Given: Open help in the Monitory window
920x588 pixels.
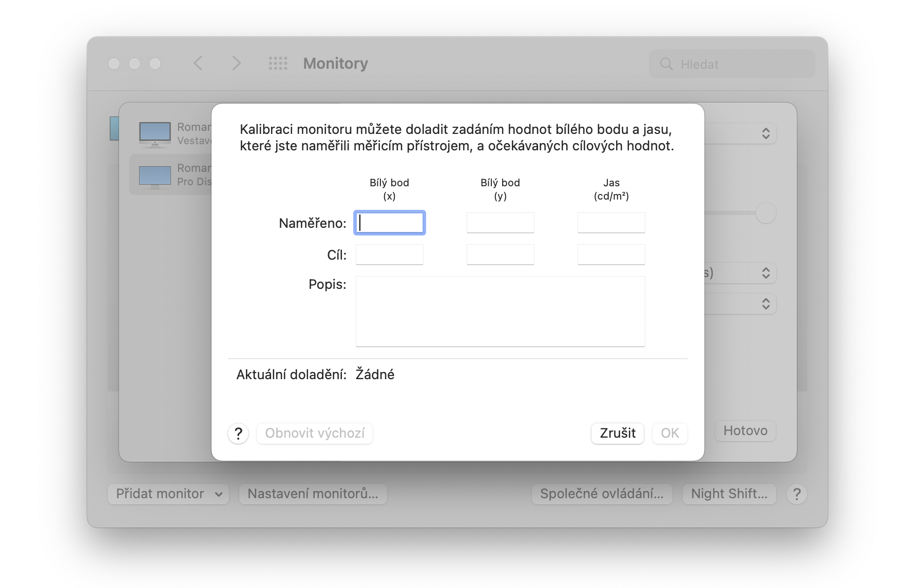Looking at the screenshot, I should (797, 494).
